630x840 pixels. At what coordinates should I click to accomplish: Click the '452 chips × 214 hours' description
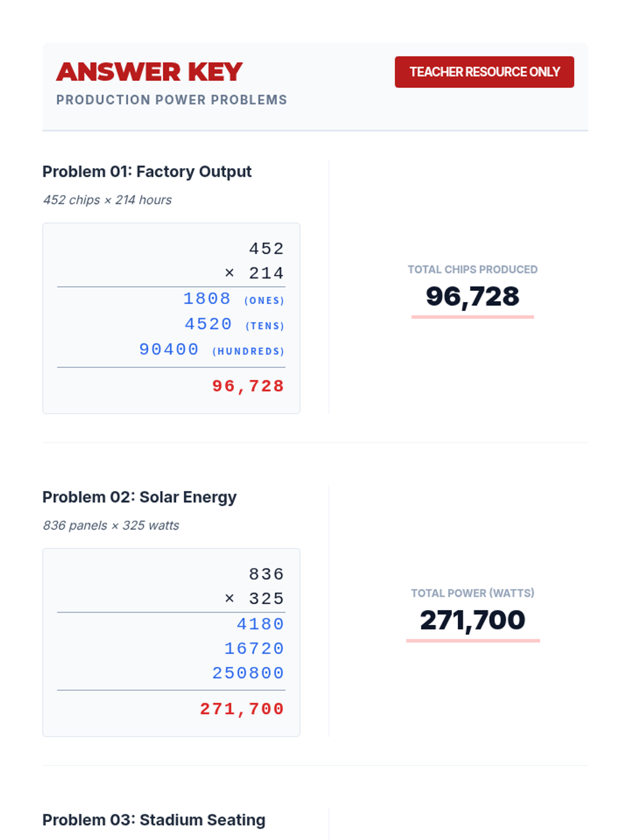[x=107, y=200]
